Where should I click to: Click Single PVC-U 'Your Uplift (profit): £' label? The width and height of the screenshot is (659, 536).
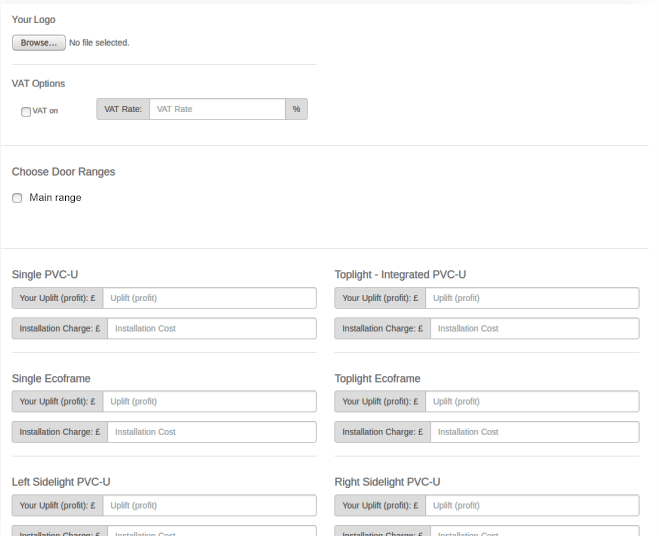(x=57, y=298)
